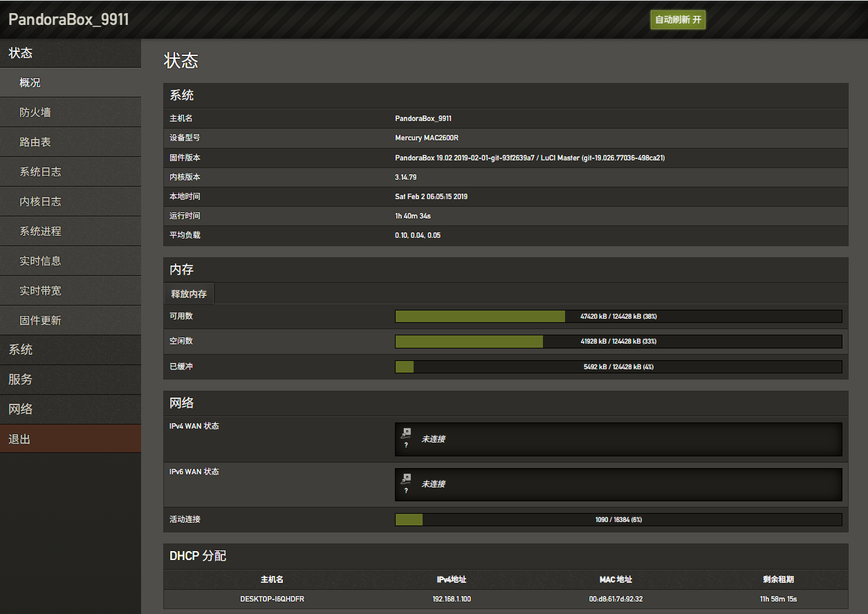Click the MAC 地址 column header
Viewport: 868px width, 614px height.
616,579
